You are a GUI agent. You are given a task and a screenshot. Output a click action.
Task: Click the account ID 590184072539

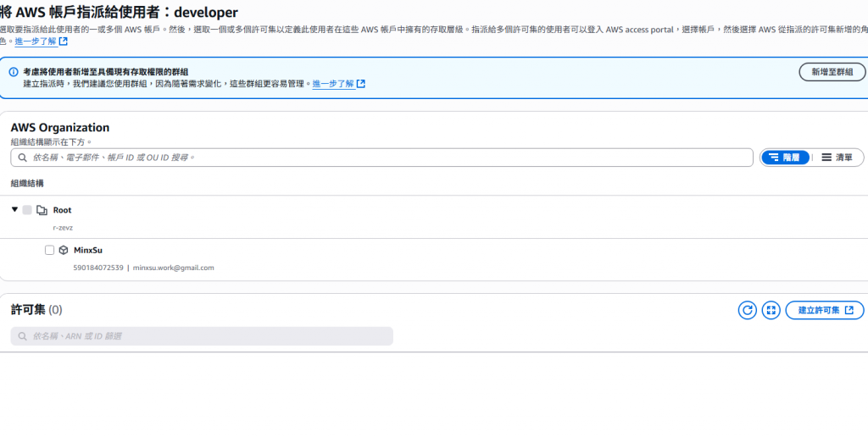pos(98,268)
